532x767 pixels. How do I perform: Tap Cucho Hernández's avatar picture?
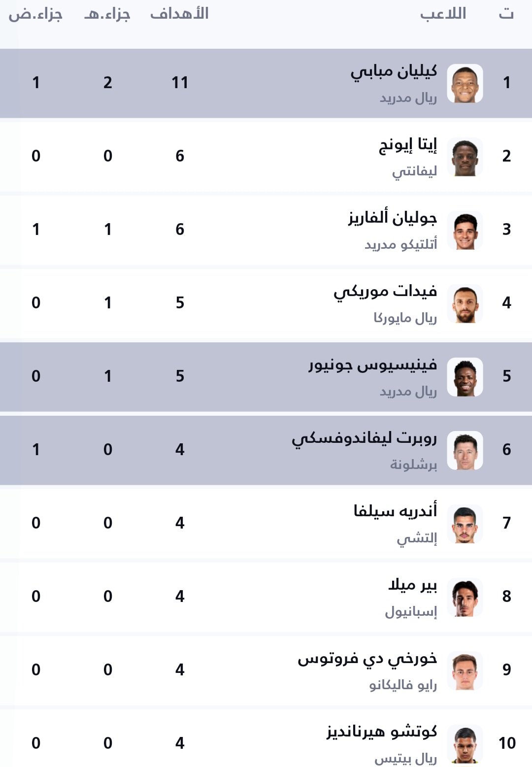(465, 744)
